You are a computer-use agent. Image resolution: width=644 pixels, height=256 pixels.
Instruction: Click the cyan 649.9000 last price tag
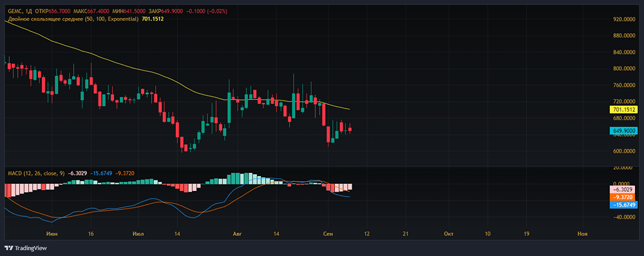(x=624, y=131)
